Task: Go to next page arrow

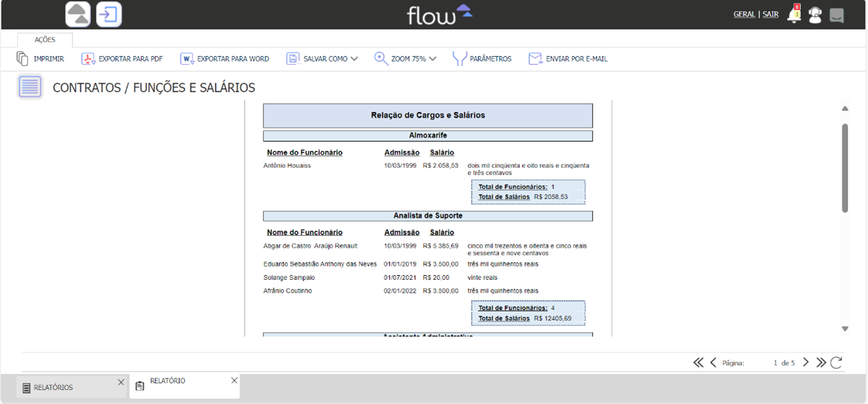Action: 806,363
